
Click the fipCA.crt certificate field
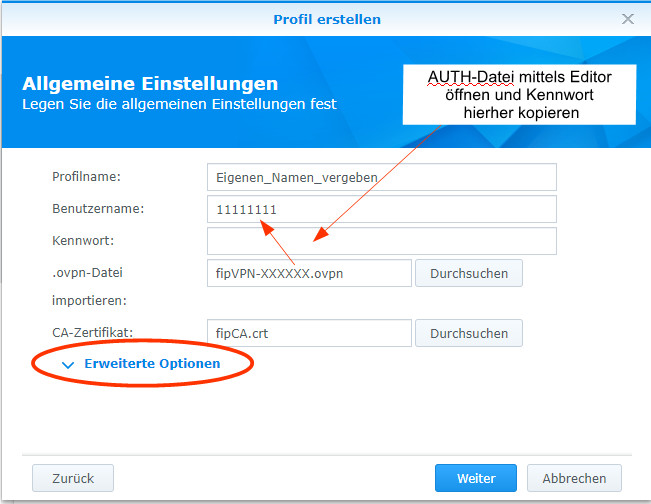(309, 333)
